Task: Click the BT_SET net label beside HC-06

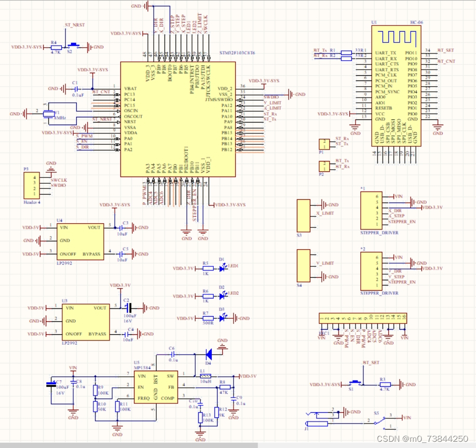Action: pyautogui.click(x=446, y=50)
